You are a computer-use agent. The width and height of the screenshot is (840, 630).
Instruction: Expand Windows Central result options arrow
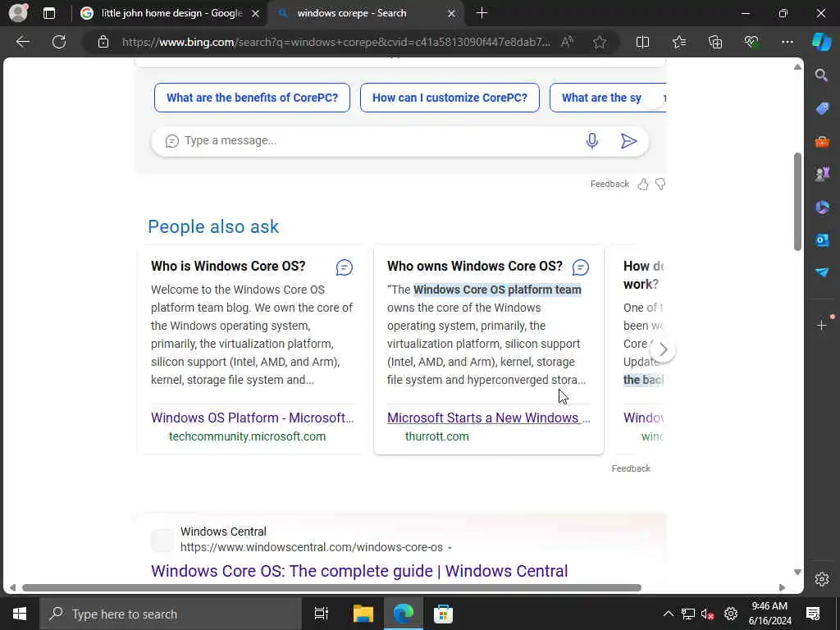pos(450,548)
